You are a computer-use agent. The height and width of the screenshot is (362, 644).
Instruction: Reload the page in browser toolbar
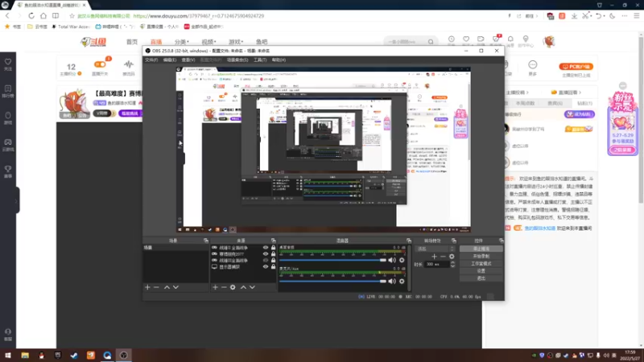tap(31, 15)
